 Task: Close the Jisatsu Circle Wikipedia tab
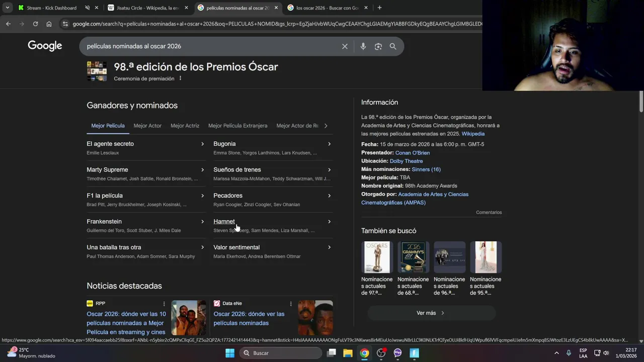pyautogui.click(x=186, y=8)
